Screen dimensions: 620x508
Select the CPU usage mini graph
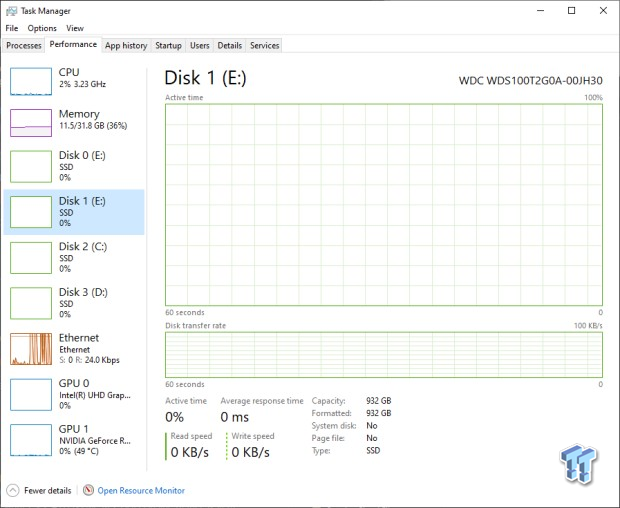pyautogui.click(x=31, y=81)
